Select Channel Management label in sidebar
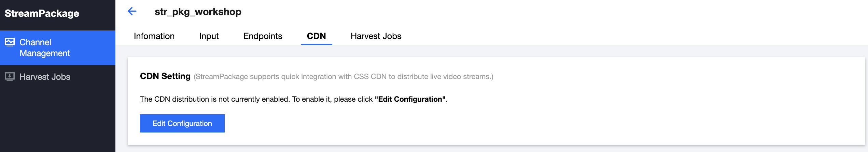The height and width of the screenshot is (152, 868). (45, 48)
